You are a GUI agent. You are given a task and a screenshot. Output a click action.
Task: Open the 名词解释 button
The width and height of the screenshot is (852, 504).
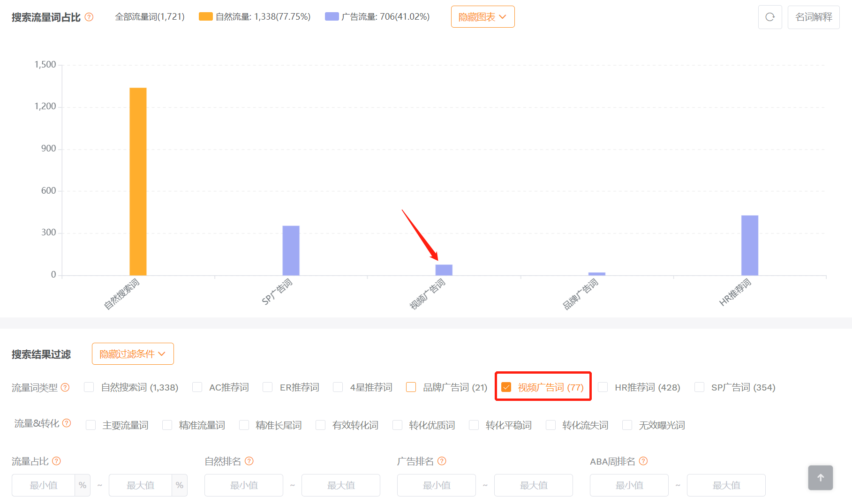click(813, 17)
